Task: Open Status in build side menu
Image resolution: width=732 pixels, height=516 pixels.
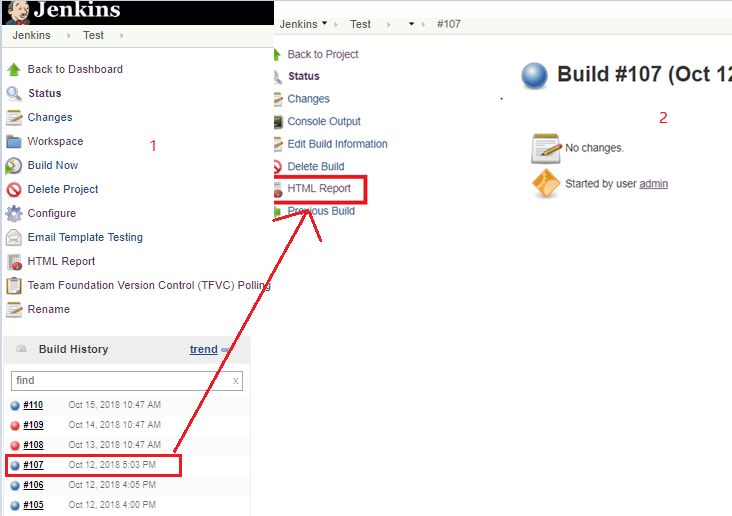Action: point(304,76)
